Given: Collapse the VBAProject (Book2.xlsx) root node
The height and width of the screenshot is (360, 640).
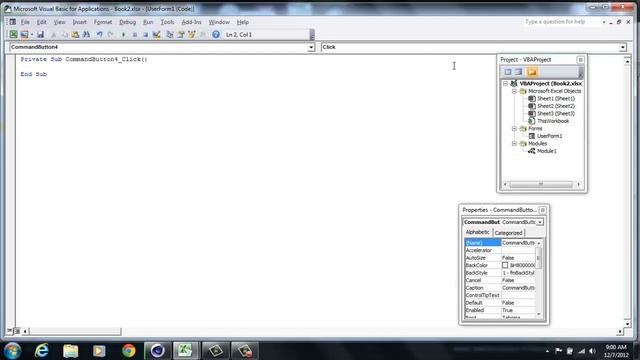Looking at the screenshot, I should coord(505,83).
